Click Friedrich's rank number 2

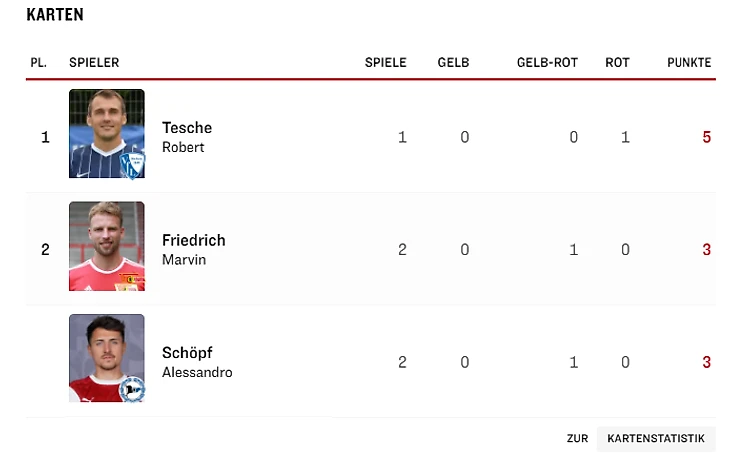[45, 250]
